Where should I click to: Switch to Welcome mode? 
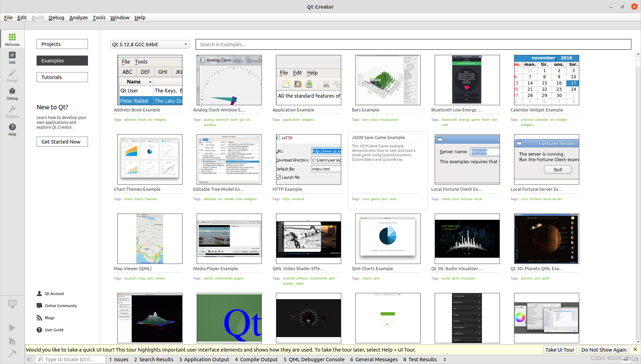click(x=12, y=39)
